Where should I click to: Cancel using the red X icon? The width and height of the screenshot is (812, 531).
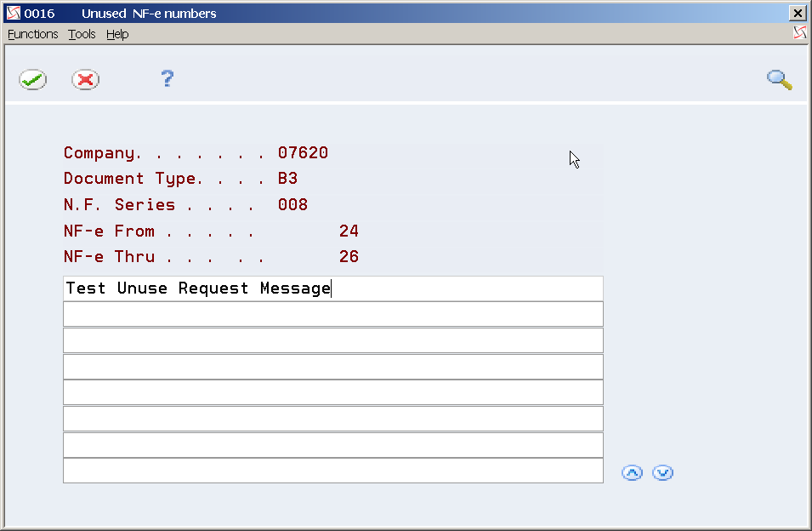tap(85, 80)
